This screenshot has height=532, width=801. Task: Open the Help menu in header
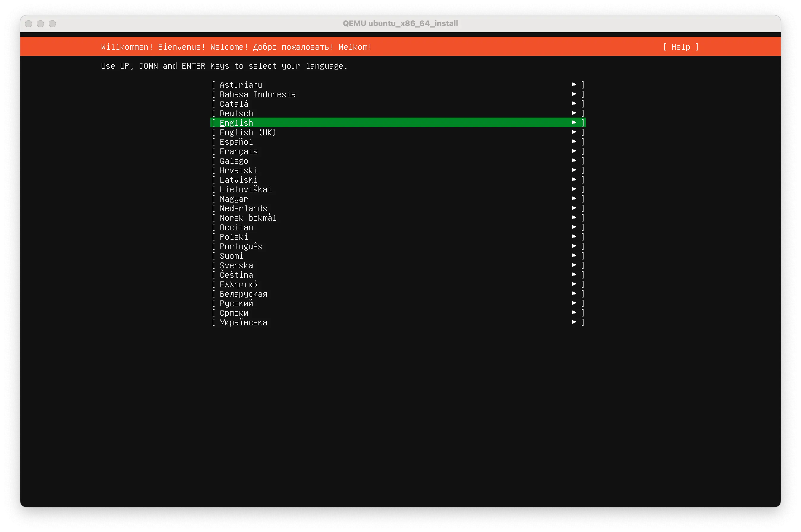[x=680, y=47]
